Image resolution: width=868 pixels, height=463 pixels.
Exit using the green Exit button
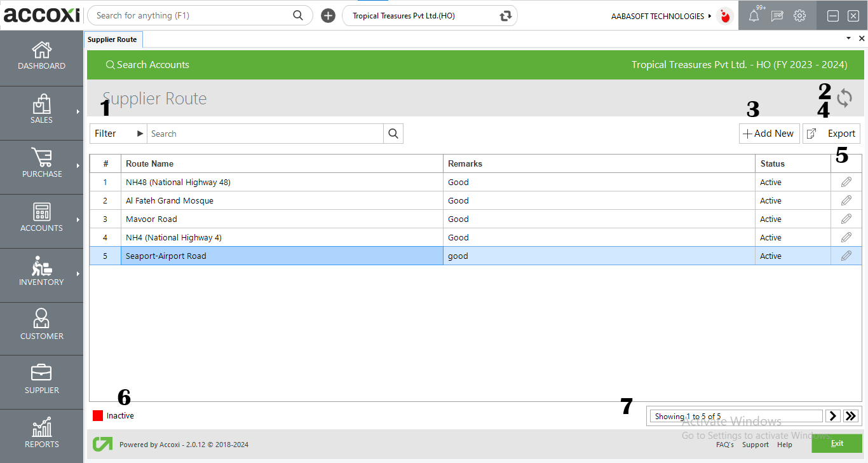point(837,443)
